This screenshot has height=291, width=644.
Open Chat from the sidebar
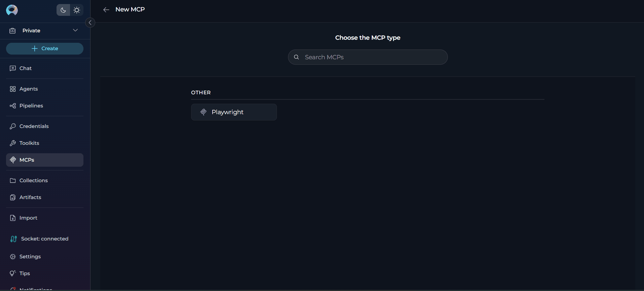click(x=26, y=68)
